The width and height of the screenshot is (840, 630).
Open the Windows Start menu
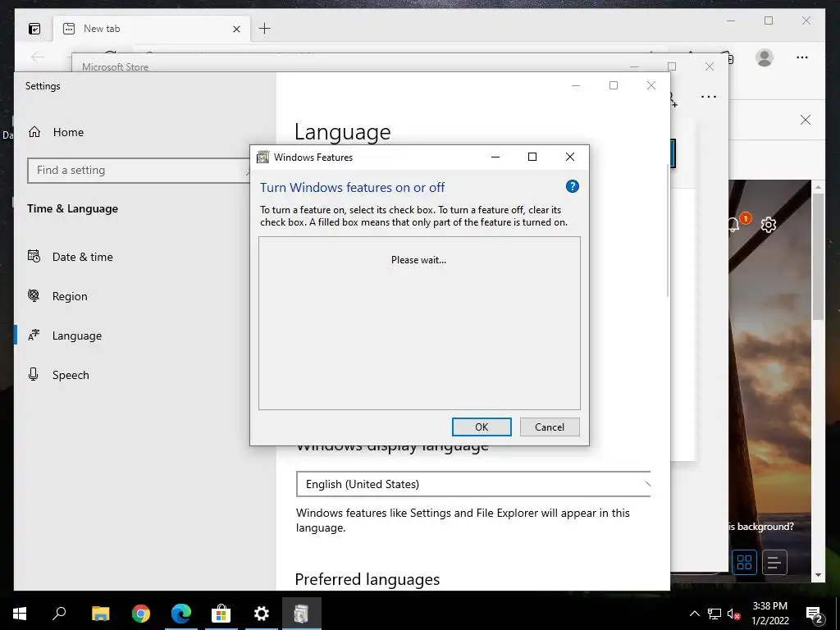(20, 614)
